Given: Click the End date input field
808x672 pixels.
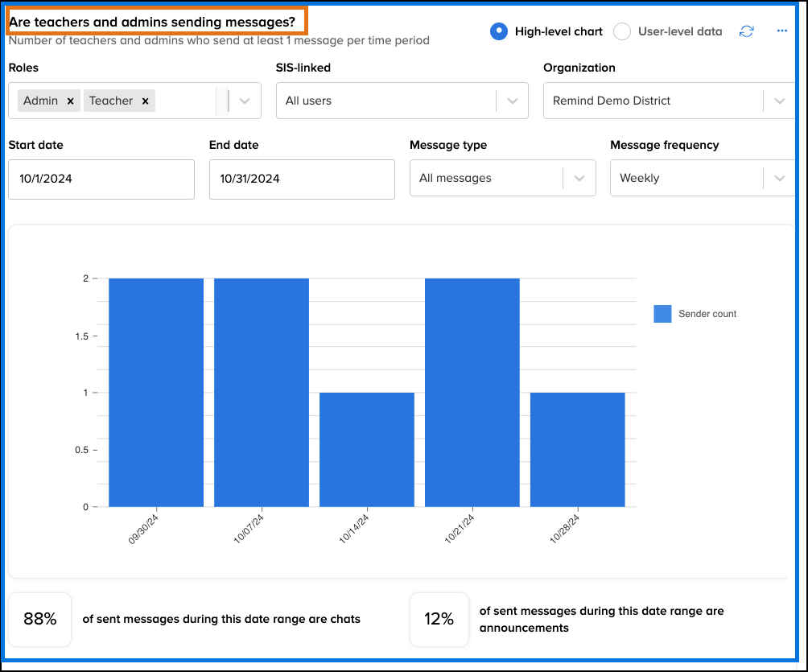Looking at the screenshot, I should [302, 179].
